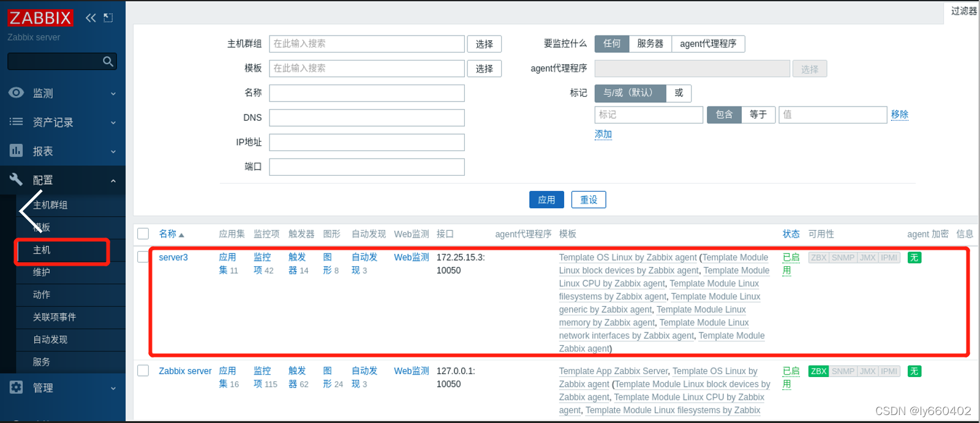Click the 资产记录 list icon

(x=17, y=122)
